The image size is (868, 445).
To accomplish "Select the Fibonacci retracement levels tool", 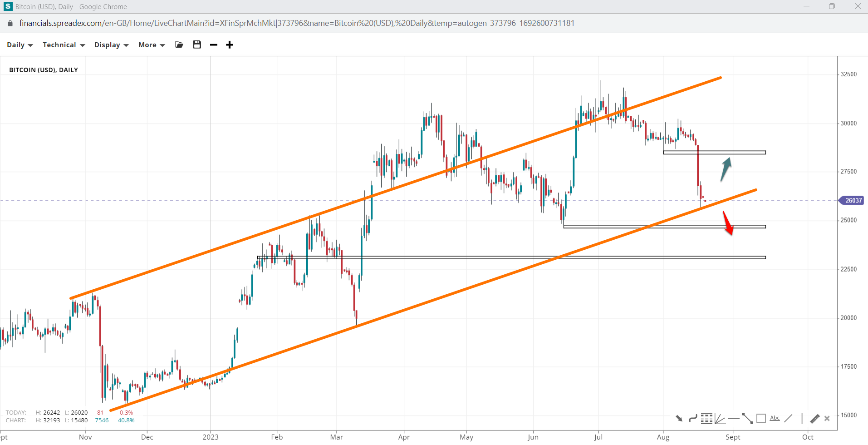I will click(706, 418).
